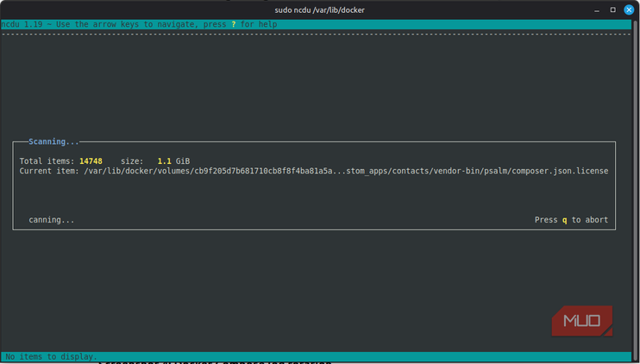The image size is (640, 364).
Task: Close the ncdu terminal window
Action: (x=629, y=9)
